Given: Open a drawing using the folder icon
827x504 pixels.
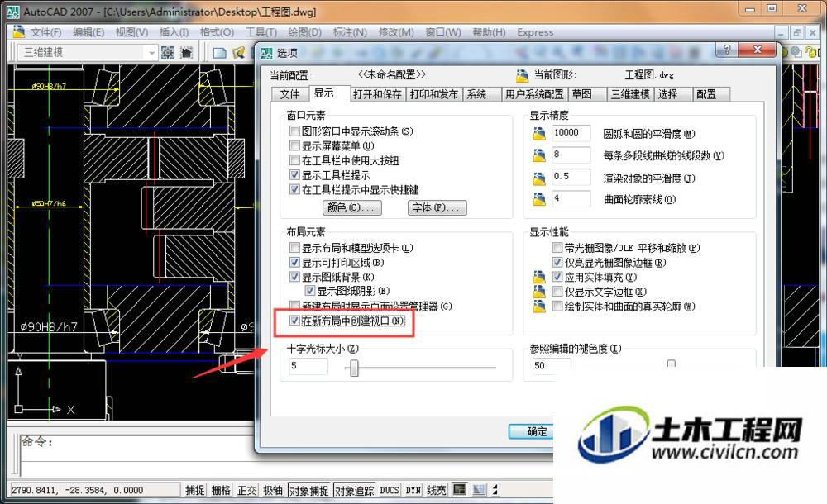Looking at the screenshot, I should (x=238, y=53).
